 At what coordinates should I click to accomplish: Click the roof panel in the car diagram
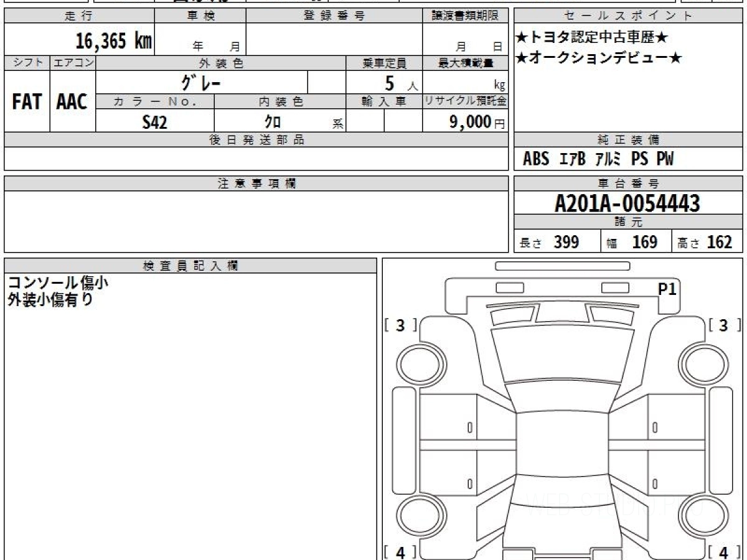[562, 443]
